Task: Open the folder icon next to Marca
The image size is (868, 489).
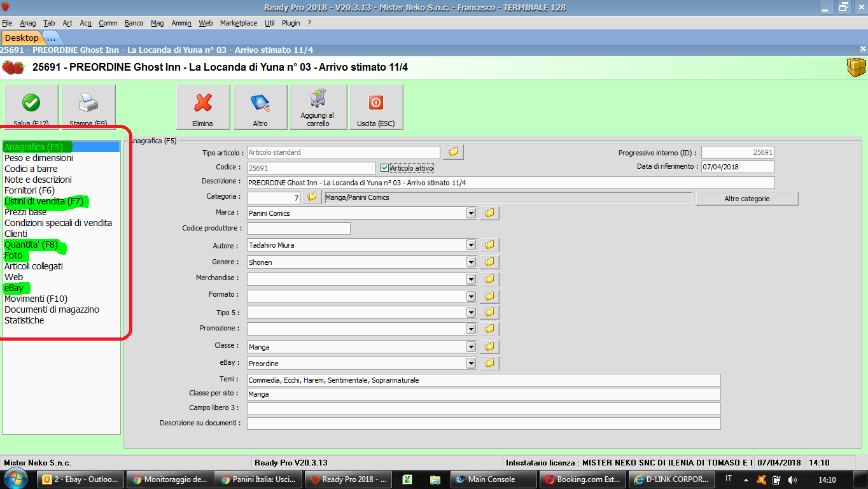Action: point(489,213)
